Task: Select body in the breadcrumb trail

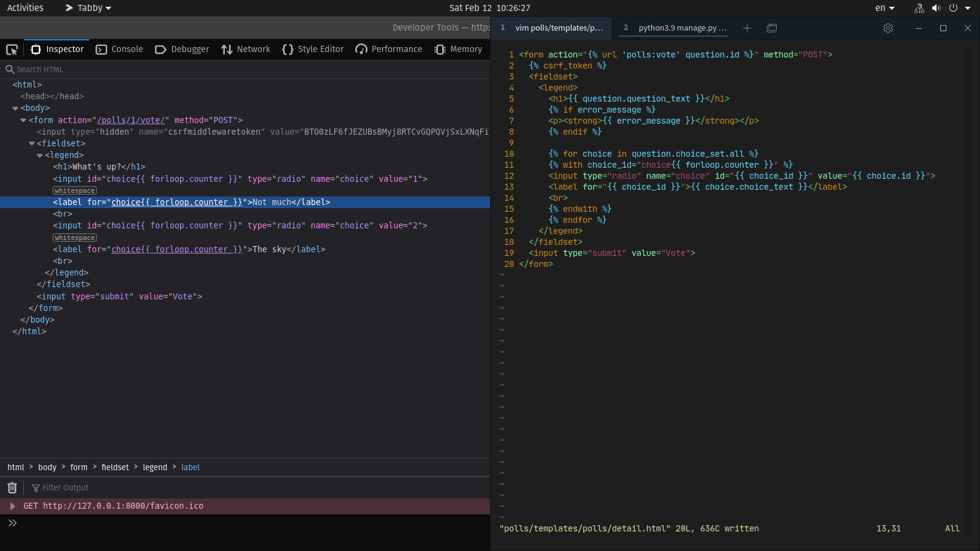Action: pyautogui.click(x=47, y=467)
